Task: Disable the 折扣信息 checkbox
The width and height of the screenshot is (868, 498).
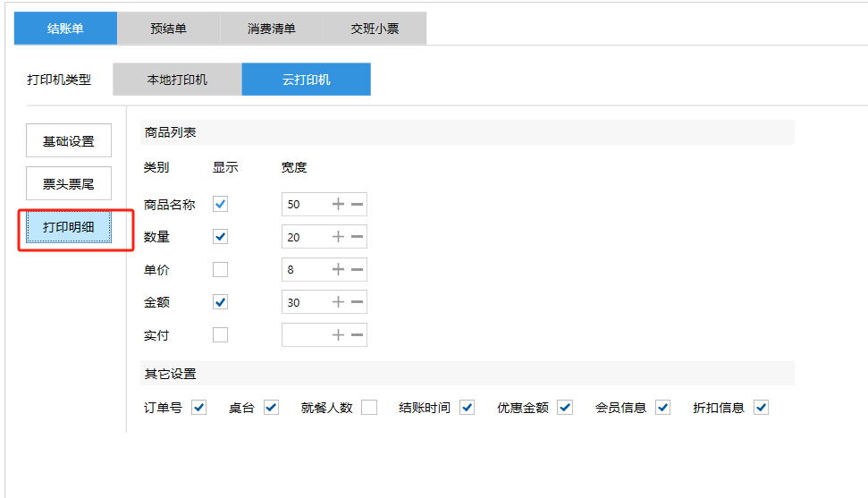Action: pos(761,408)
